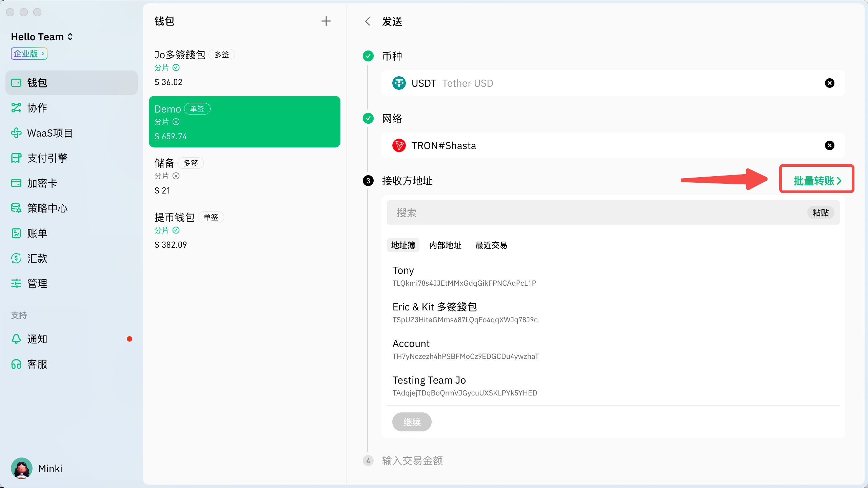The image size is (868, 488).
Task: Switch to the 内部地址 tab
Action: click(x=445, y=245)
